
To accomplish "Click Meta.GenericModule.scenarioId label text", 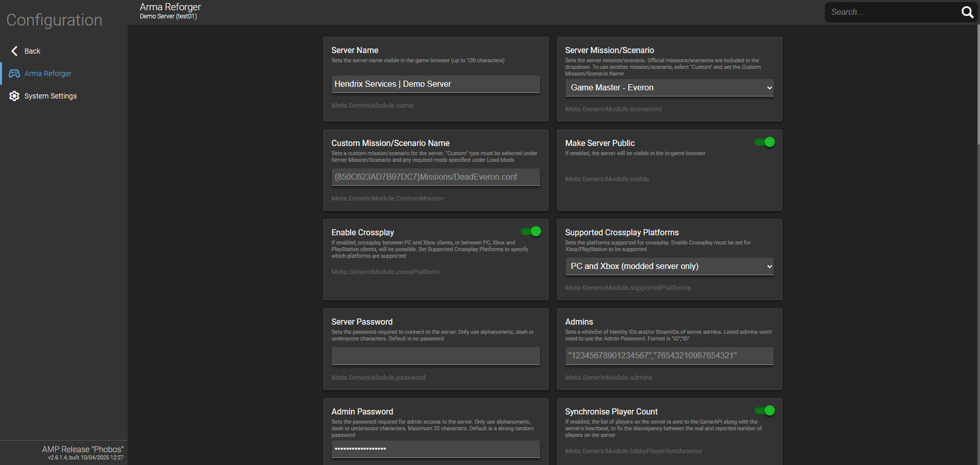I will pos(613,109).
